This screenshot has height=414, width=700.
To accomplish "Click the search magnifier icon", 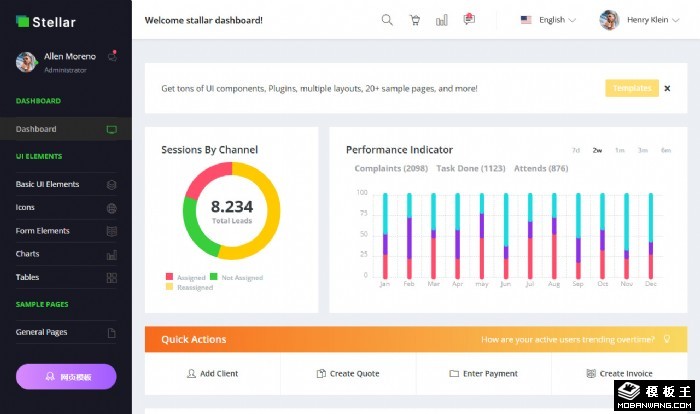I will (x=387, y=20).
